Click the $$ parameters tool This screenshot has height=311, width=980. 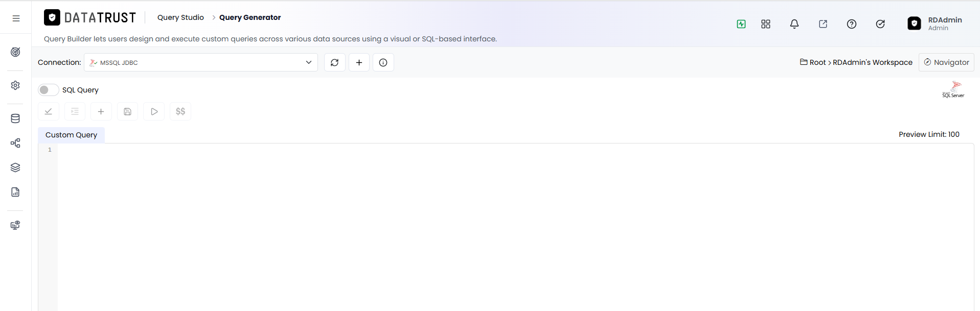(180, 111)
